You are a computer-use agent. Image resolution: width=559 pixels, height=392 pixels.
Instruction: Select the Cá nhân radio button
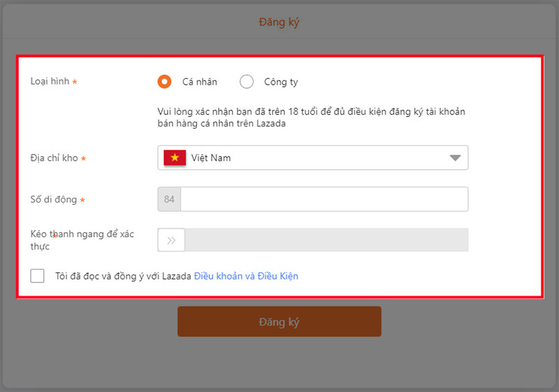tap(164, 82)
